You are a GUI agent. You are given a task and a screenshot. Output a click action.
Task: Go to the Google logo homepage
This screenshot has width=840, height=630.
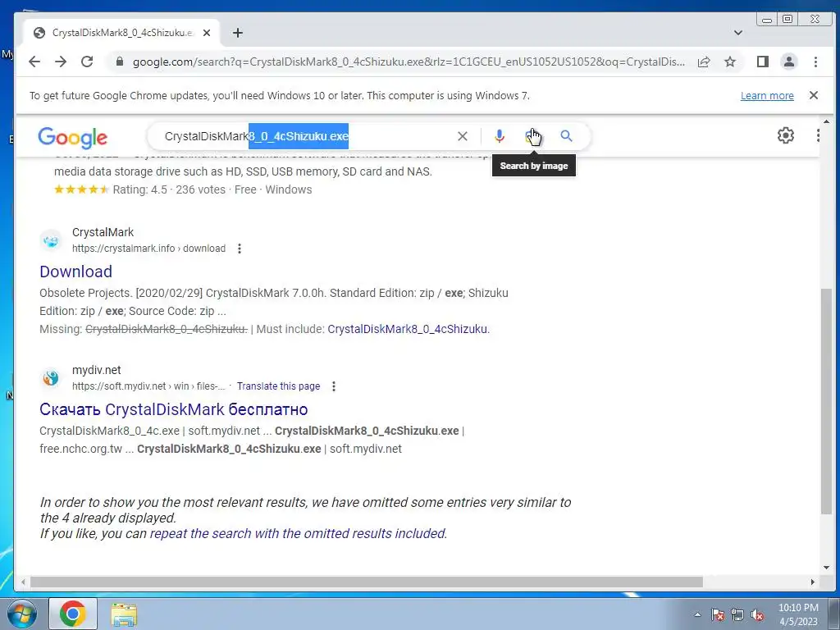[73, 138]
